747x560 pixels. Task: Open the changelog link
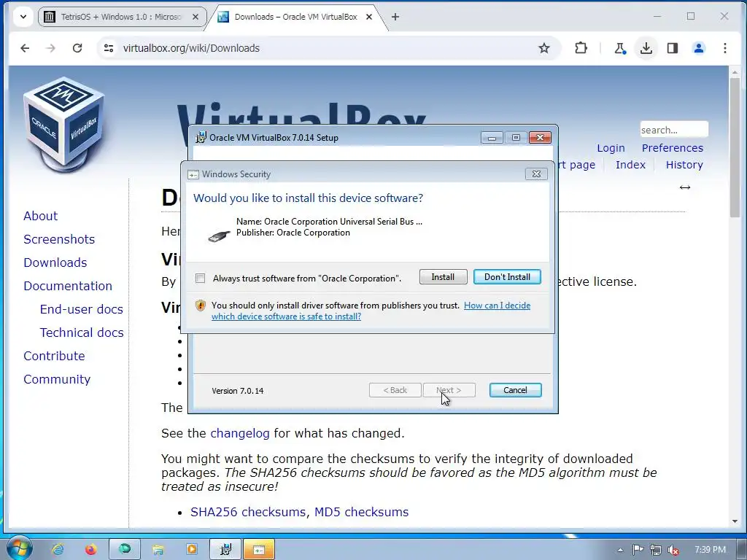(239, 433)
